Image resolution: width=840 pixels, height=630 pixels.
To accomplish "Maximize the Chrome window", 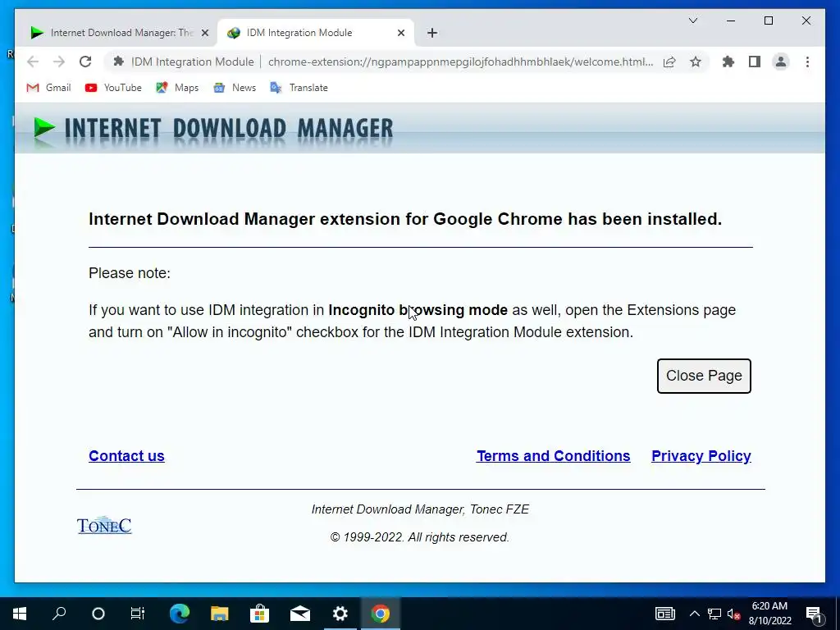I will (768, 21).
